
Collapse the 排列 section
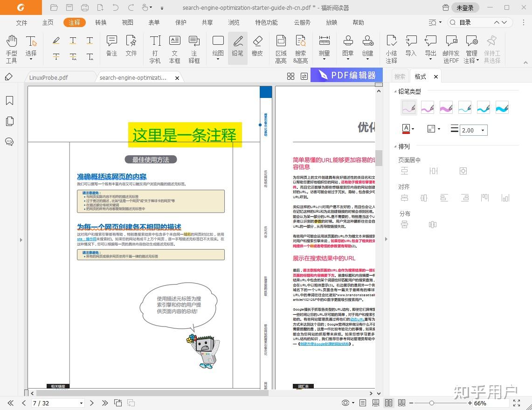[x=395, y=146]
